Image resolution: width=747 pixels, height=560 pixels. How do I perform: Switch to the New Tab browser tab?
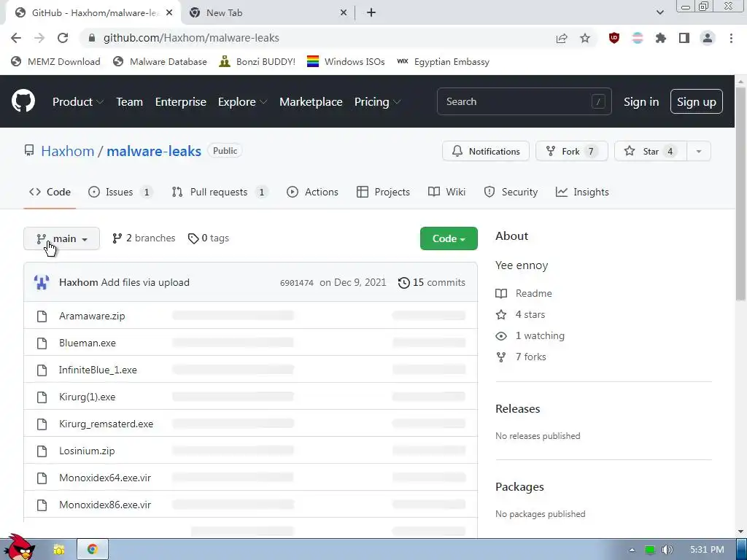[268, 13]
